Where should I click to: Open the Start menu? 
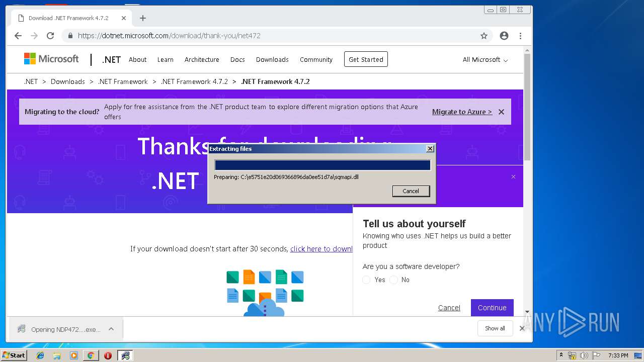[x=14, y=355]
